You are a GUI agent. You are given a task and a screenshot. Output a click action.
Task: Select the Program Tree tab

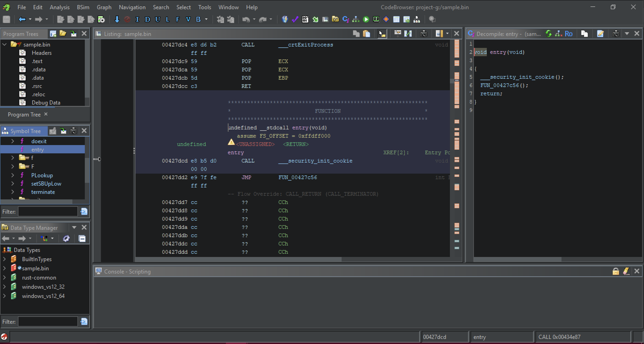[24, 114]
